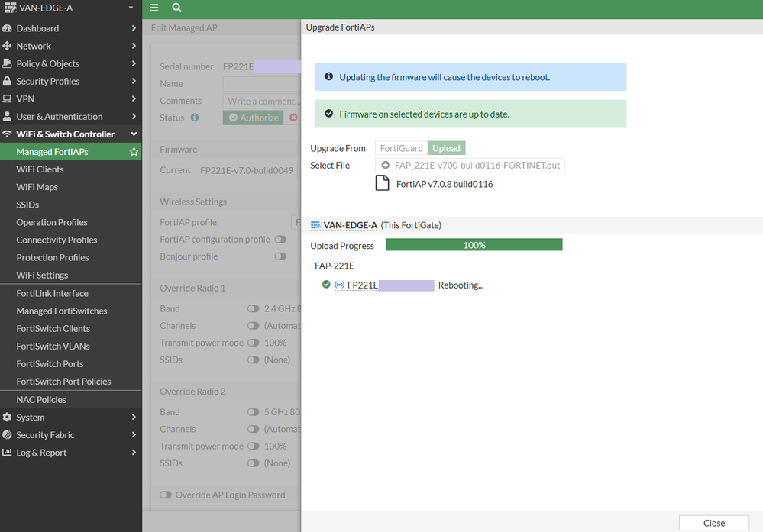Expand the Network menu chevron
The width and height of the screenshot is (763, 532).
134,46
